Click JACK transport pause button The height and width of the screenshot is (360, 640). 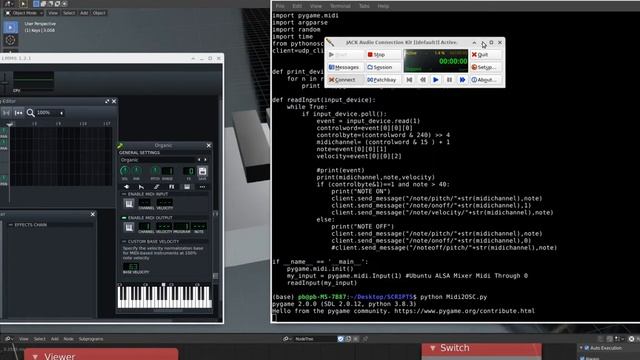click(449, 80)
